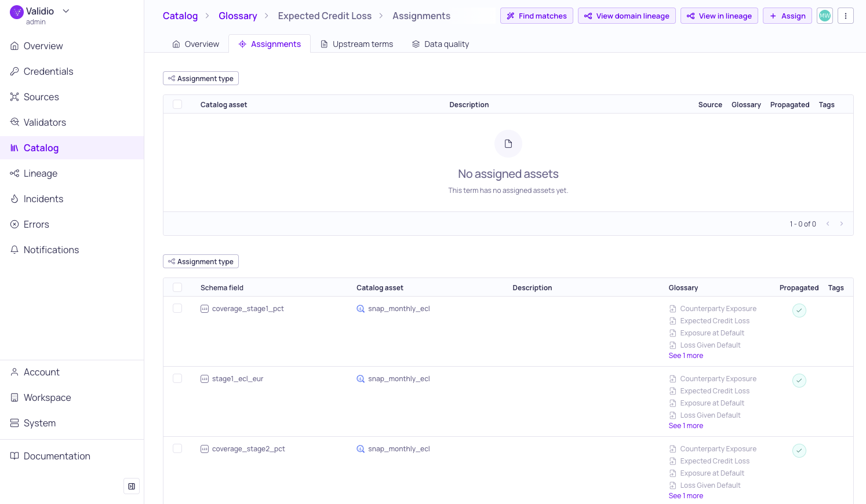Click the Account person icon
This screenshot has width=866, height=504.
(14, 372)
